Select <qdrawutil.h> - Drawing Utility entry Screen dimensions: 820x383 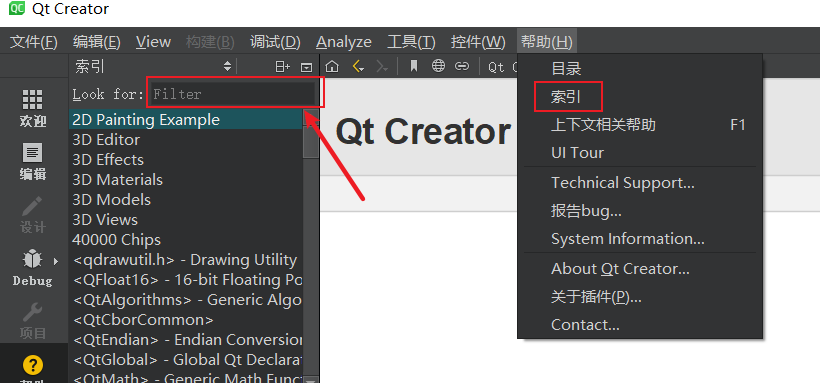point(186,260)
